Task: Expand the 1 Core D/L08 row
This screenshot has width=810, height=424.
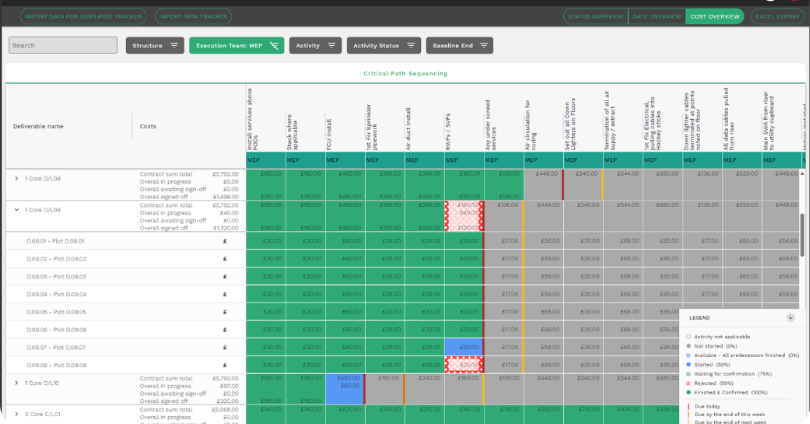Action: pos(16,179)
